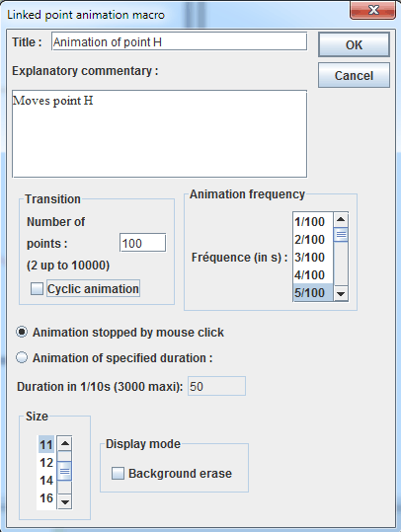Click the Number of points field
Image resolution: width=401 pixels, height=532 pixels.
coord(142,243)
